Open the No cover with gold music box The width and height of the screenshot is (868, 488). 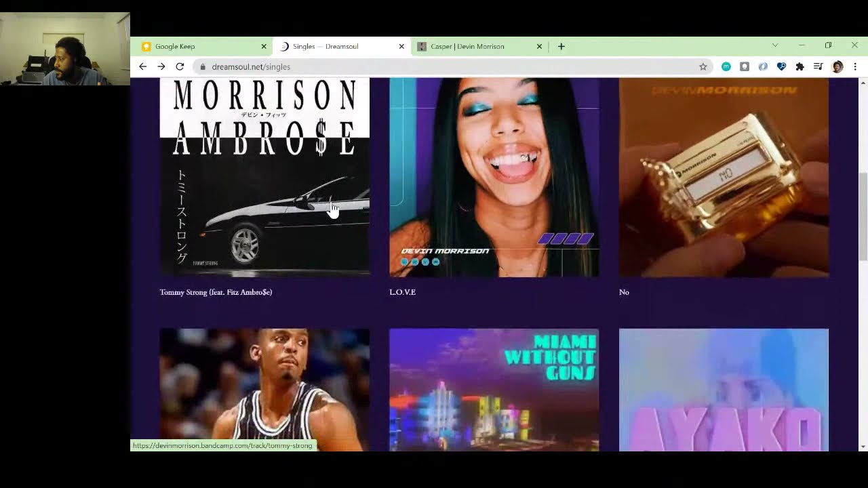click(724, 177)
